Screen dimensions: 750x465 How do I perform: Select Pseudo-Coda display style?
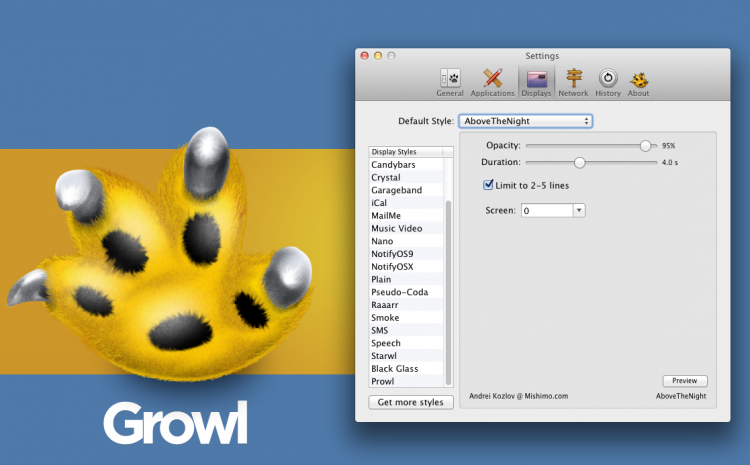406,292
